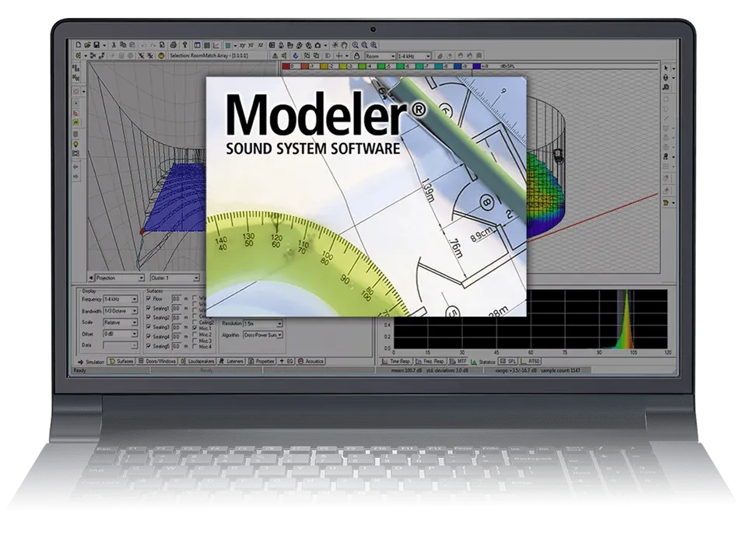Click the snowflake-like rotate icon
Image resolution: width=747 pixels, height=560 pixels.
pos(335,45)
